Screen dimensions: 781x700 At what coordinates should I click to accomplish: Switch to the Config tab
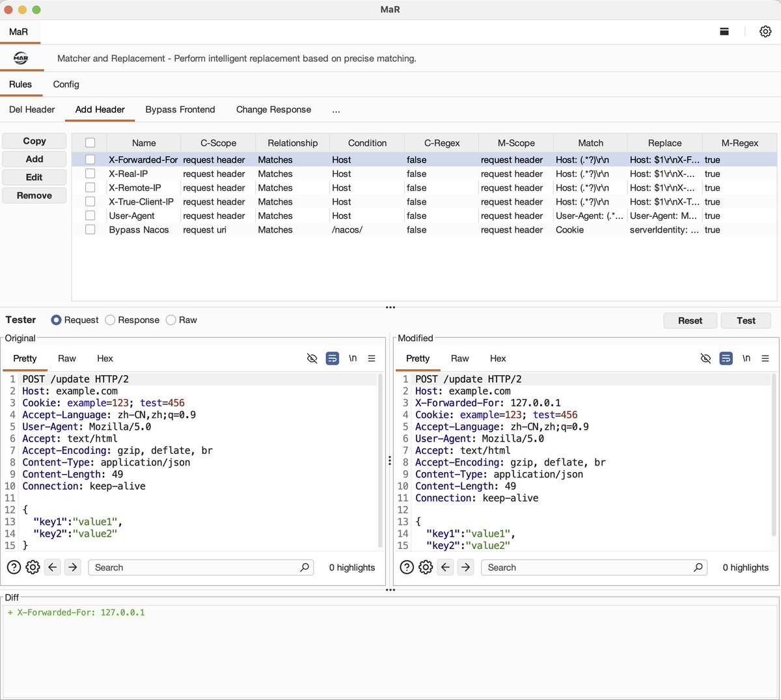(x=66, y=84)
